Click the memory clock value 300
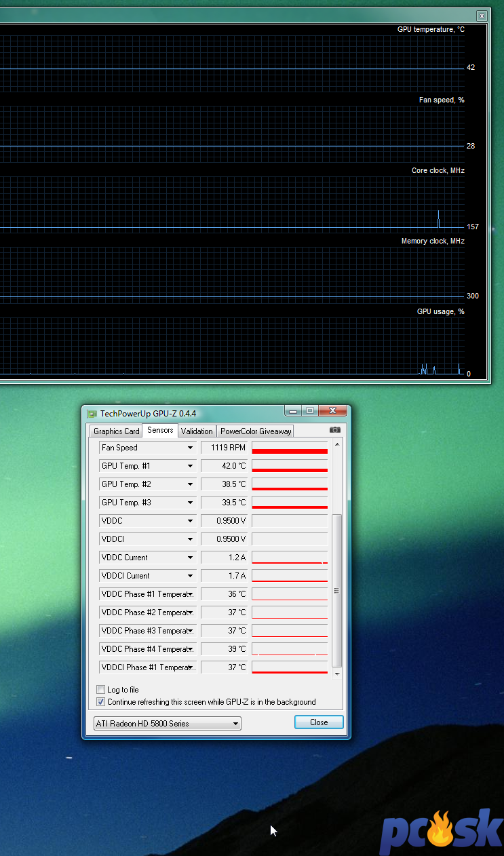Image resolution: width=504 pixels, height=856 pixels. click(473, 296)
